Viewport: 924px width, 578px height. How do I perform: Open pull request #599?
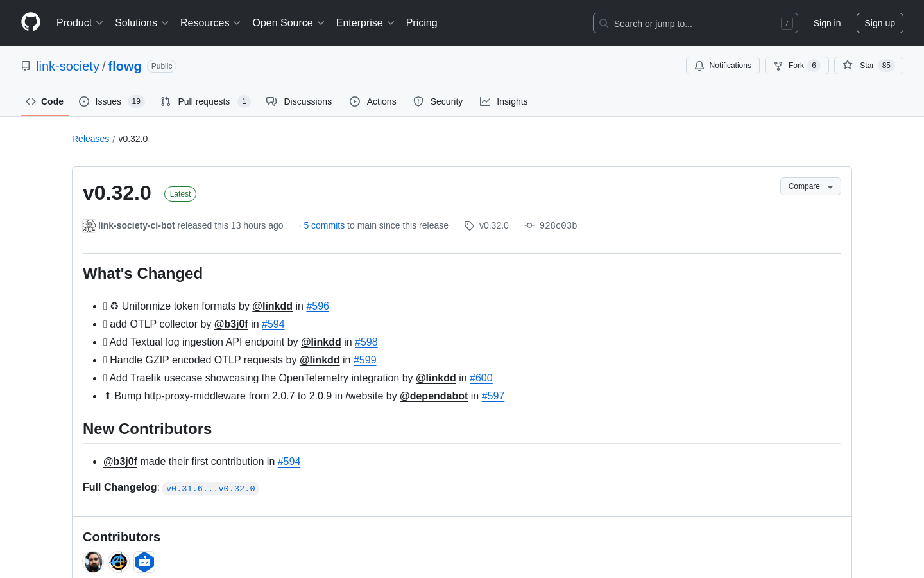click(x=365, y=360)
